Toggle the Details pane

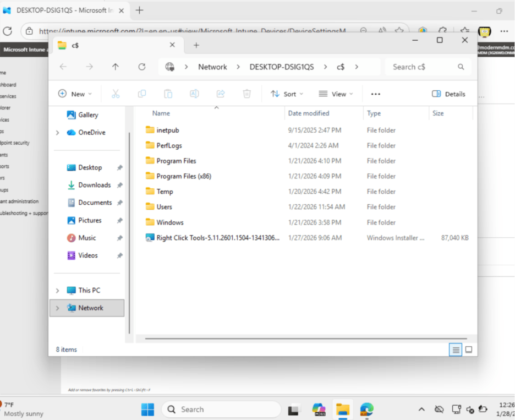tap(448, 94)
